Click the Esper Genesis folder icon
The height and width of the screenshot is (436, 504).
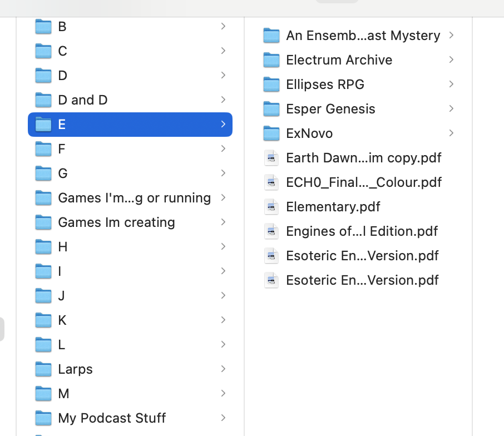click(x=271, y=109)
